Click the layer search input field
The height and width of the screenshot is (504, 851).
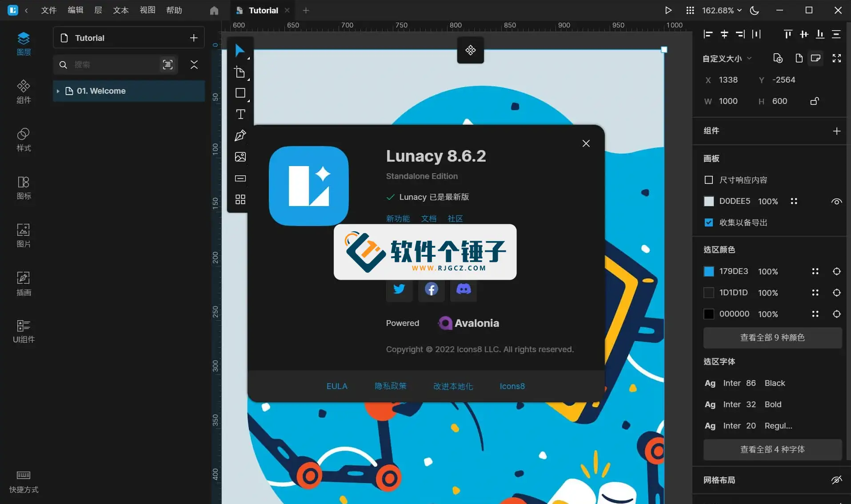[x=116, y=65]
